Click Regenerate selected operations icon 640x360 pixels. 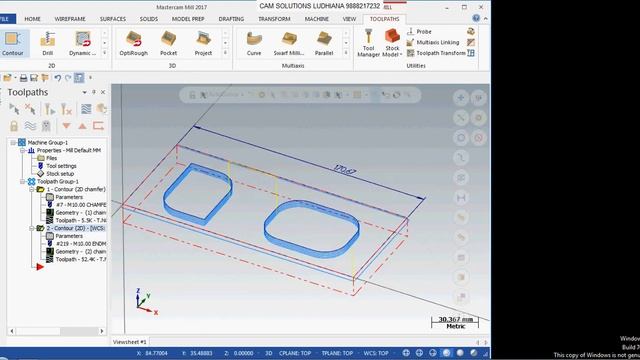tap(49, 109)
